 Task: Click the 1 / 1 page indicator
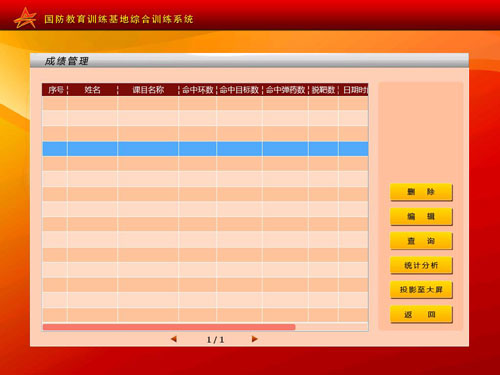tap(215, 340)
